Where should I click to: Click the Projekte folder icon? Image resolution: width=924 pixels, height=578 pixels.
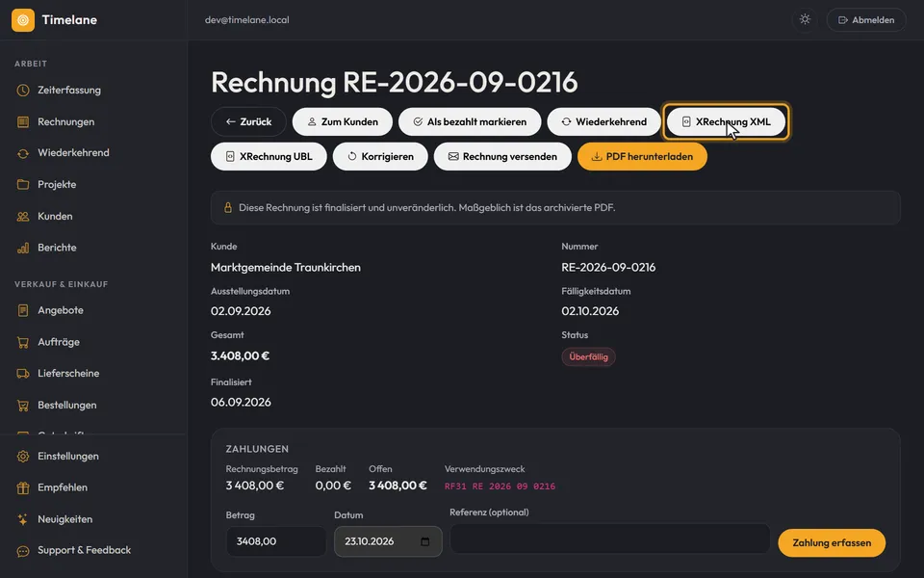[23, 185]
